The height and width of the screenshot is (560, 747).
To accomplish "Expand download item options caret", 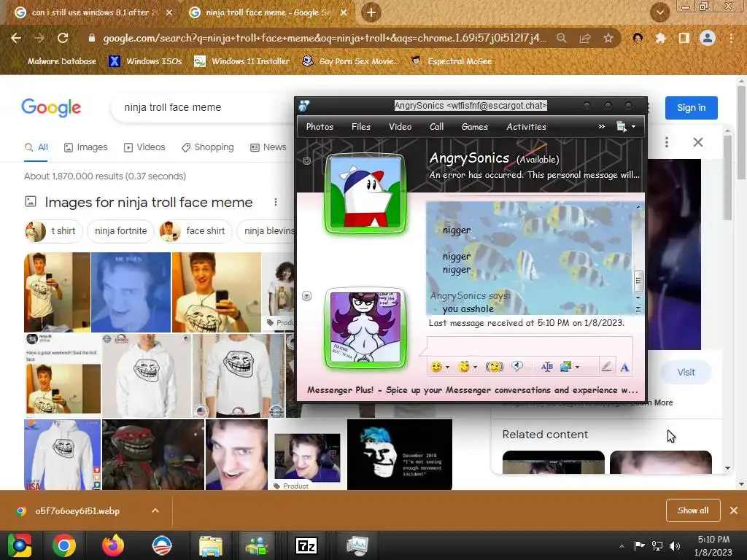I will point(155,511).
